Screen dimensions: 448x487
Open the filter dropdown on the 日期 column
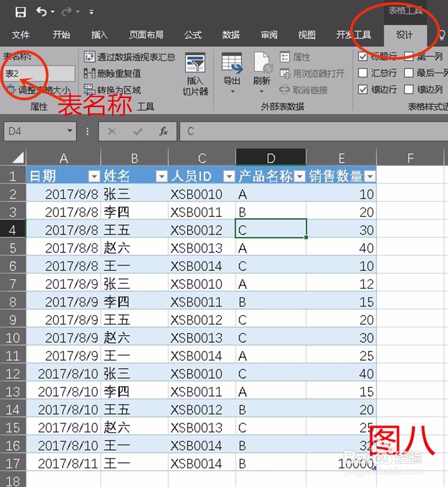(x=94, y=176)
